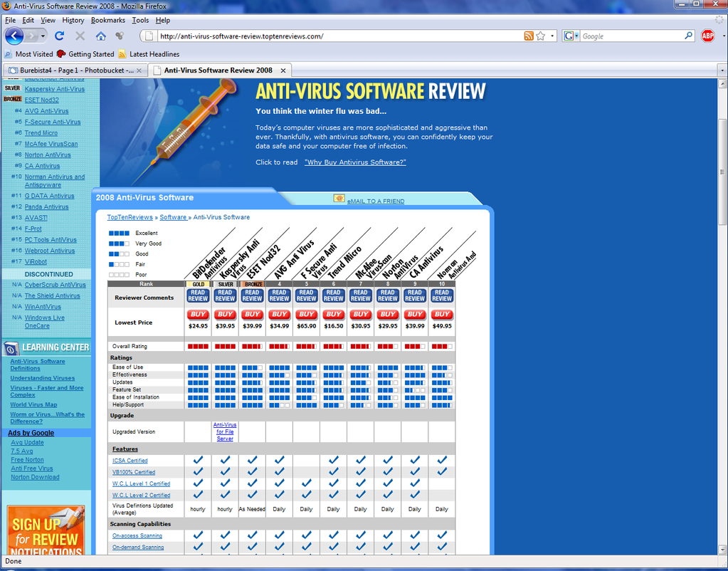
Task: Click the Getting Started bookmark icon
Action: tap(60, 54)
